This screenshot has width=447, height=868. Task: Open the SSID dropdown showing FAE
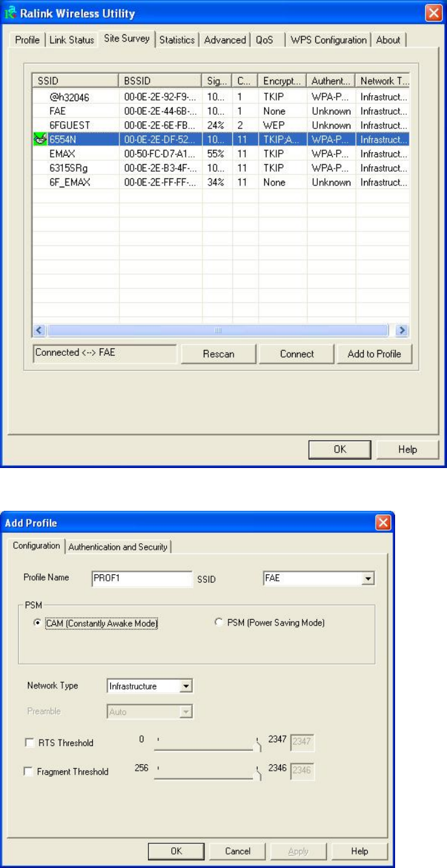point(370,579)
